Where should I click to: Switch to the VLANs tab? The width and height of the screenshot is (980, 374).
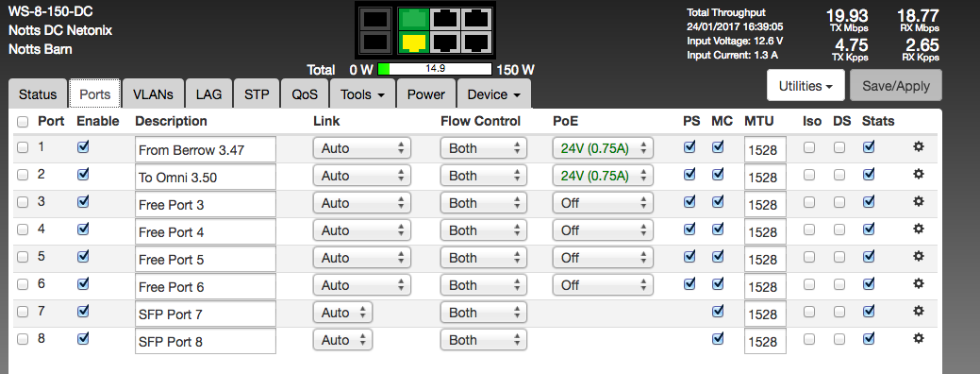[x=153, y=94]
